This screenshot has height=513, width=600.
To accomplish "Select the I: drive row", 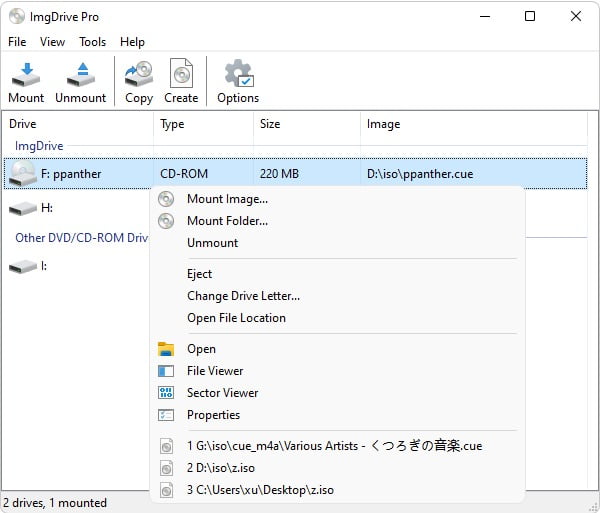I will 77,267.
